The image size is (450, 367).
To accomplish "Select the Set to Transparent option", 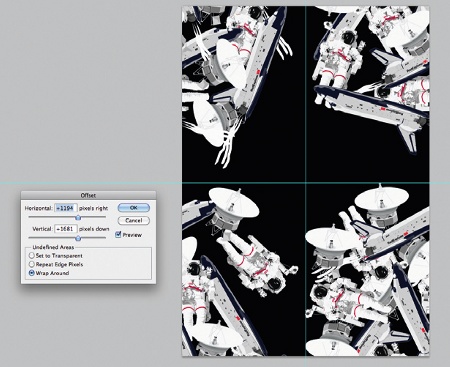I will pos(32,256).
